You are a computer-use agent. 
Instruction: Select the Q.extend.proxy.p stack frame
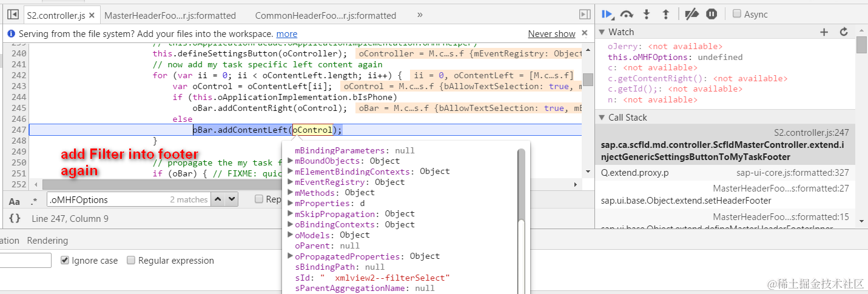click(x=725, y=173)
